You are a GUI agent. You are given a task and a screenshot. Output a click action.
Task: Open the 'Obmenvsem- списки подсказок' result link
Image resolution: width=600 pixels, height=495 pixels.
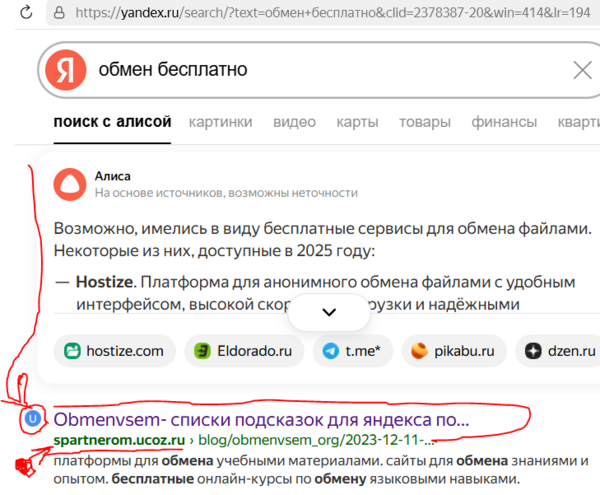(261, 419)
